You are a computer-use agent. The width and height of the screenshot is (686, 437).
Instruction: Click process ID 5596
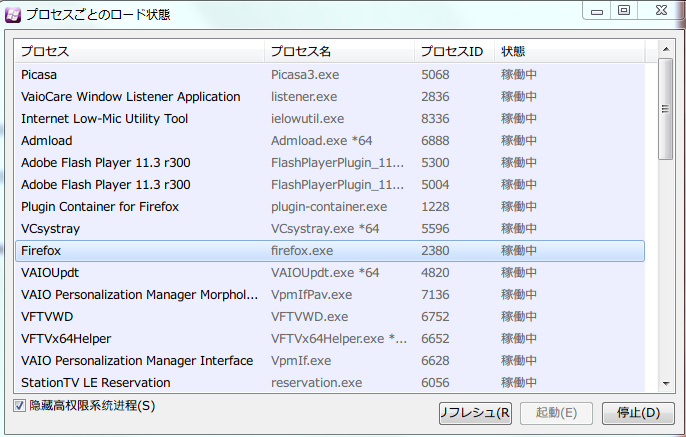[435, 228]
